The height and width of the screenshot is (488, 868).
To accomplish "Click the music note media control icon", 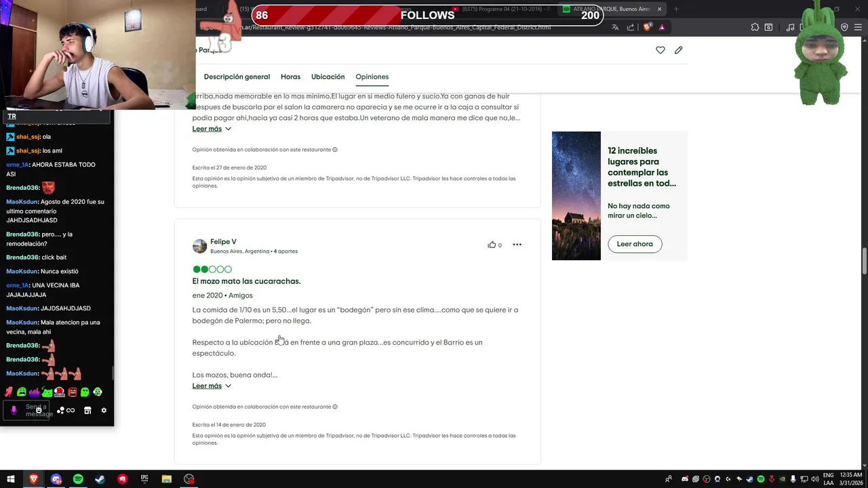I will pyautogui.click(x=790, y=27).
